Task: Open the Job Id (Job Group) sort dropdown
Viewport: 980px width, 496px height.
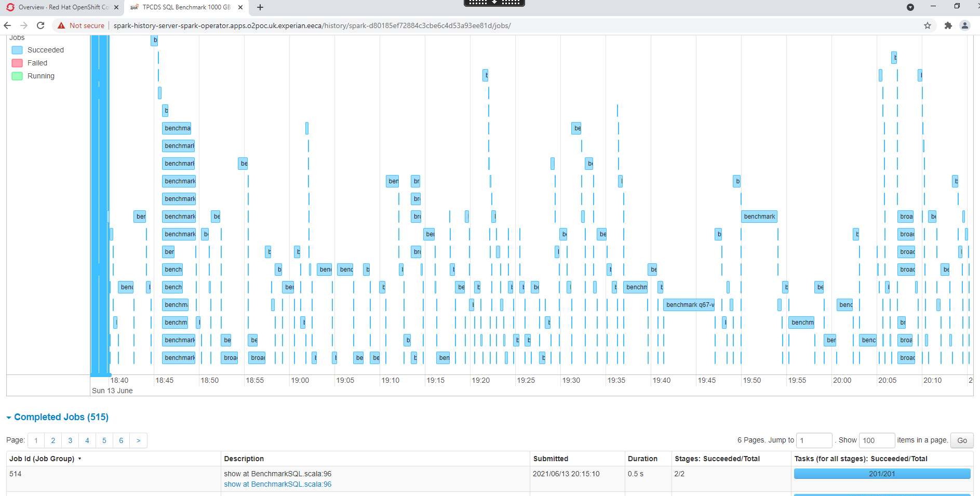Action: 80,459
